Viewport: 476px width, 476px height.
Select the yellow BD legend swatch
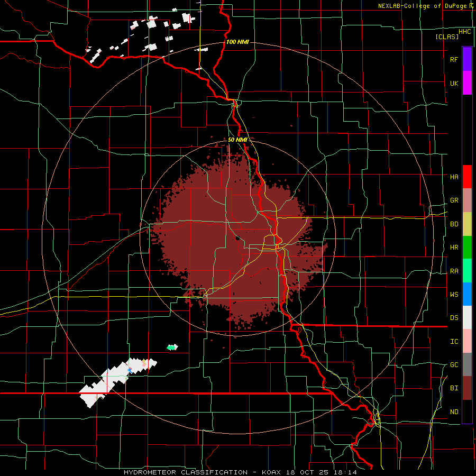tap(467, 224)
